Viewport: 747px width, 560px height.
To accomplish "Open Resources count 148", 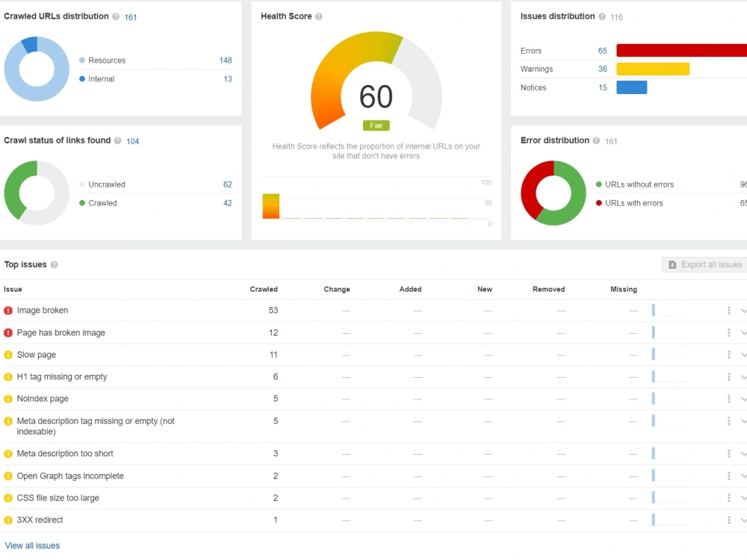I will pyautogui.click(x=226, y=60).
